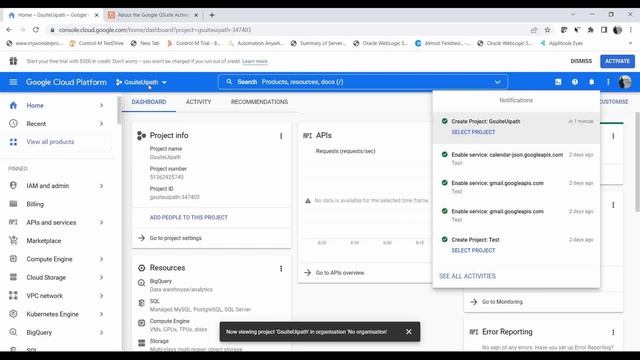The image size is (640, 360).
Task: Click the Cloud Storage sidebar icon
Action: pyautogui.click(x=13, y=277)
